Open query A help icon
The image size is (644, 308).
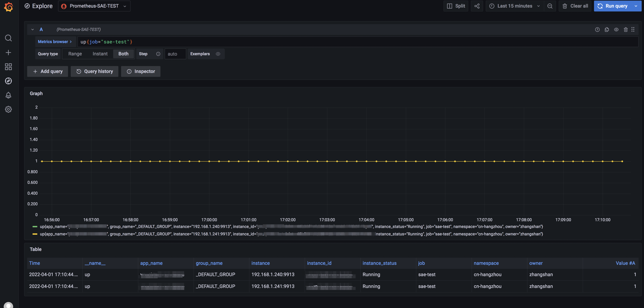point(597,29)
